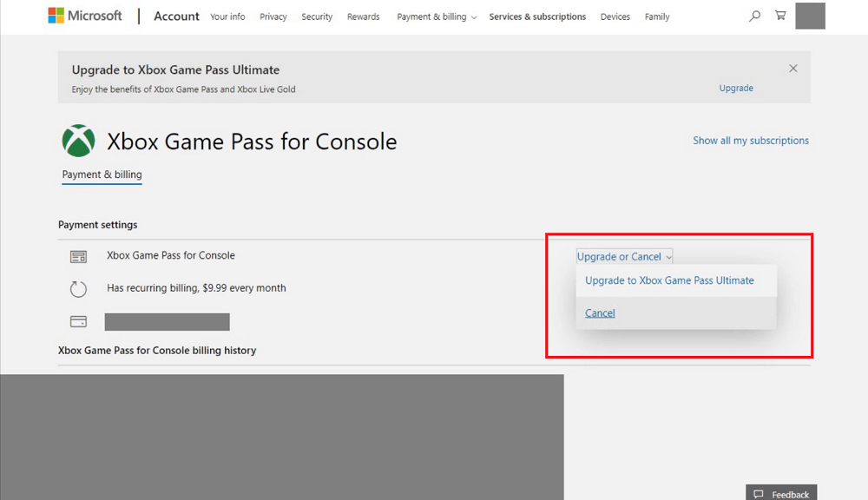Open the search magnifier icon
The height and width of the screenshot is (500, 868).
754,16
